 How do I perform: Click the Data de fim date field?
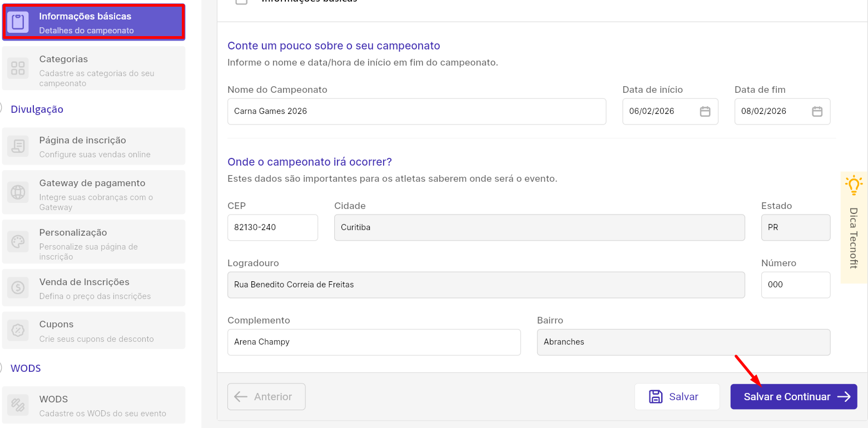click(x=782, y=111)
